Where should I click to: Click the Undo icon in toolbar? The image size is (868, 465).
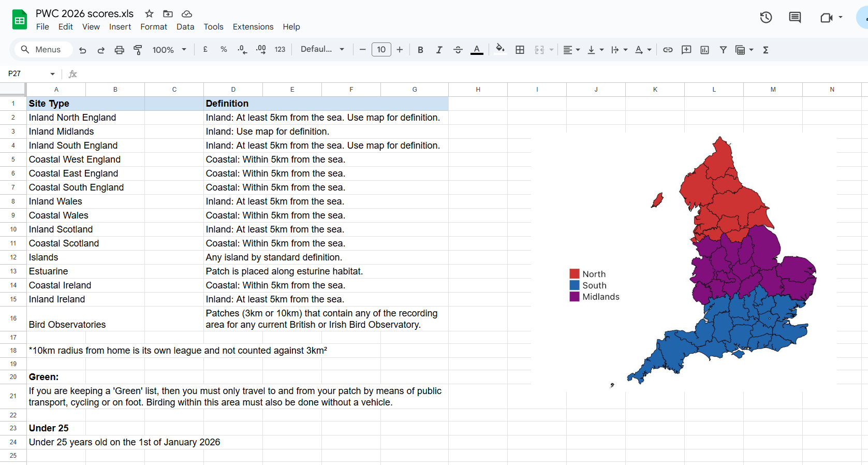point(82,50)
